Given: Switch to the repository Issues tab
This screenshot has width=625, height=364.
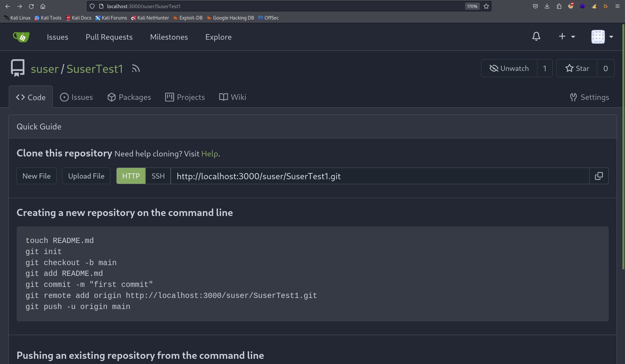Looking at the screenshot, I should tap(77, 97).
